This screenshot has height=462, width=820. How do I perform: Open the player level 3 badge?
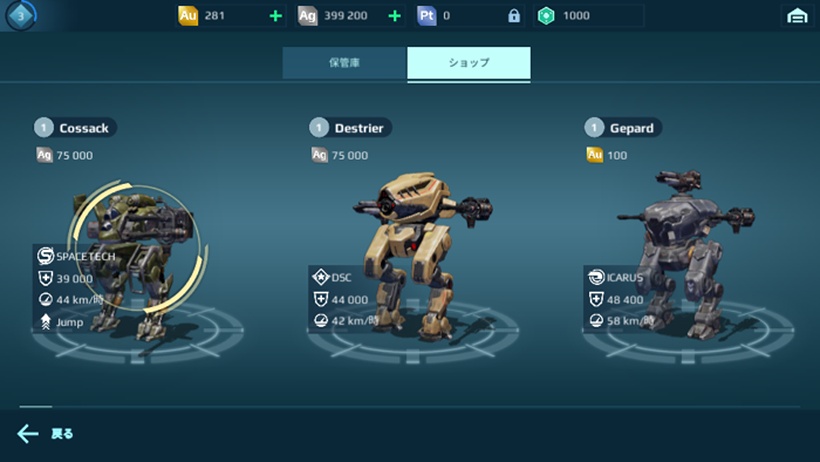[x=21, y=16]
